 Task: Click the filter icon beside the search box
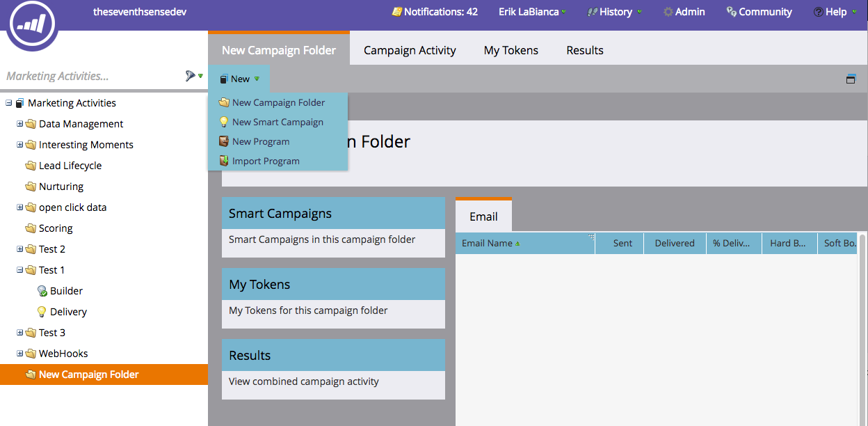[x=191, y=76]
